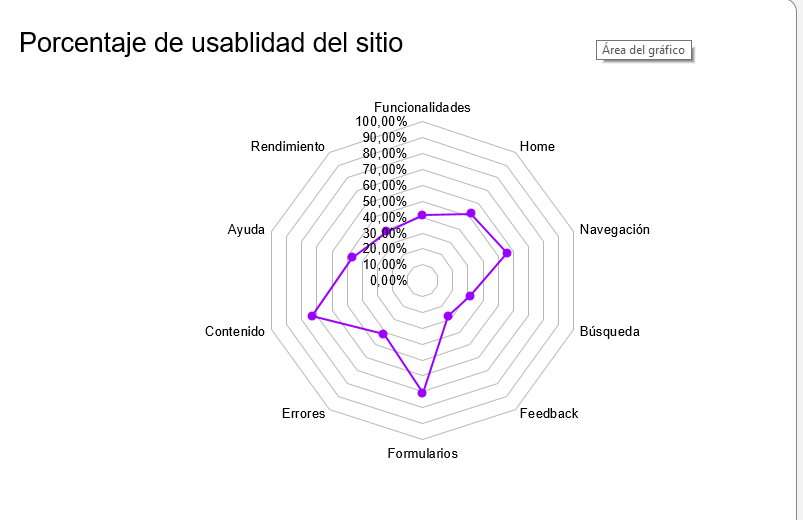This screenshot has height=520, width=803.
Task: Click the Feedback data point marker
Action: point(448,316)
